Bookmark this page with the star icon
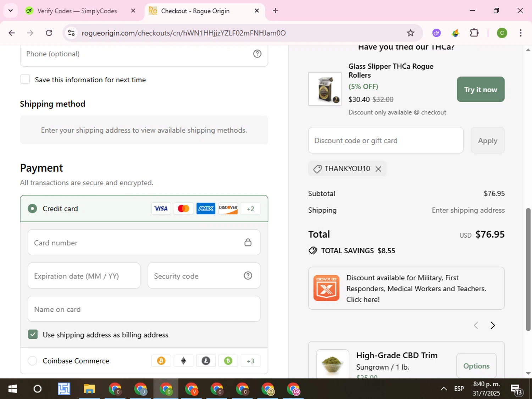The width and height of the screenshot is (532, 399). tap(410, 33)
